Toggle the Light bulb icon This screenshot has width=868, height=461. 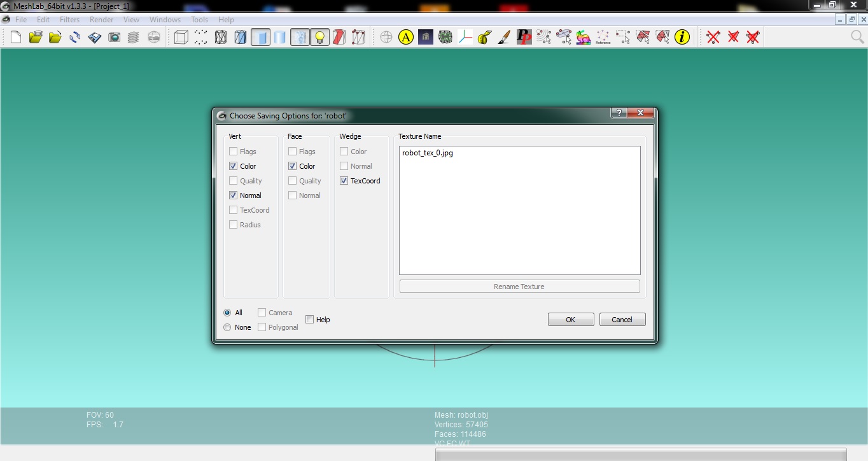click(319, 38)
